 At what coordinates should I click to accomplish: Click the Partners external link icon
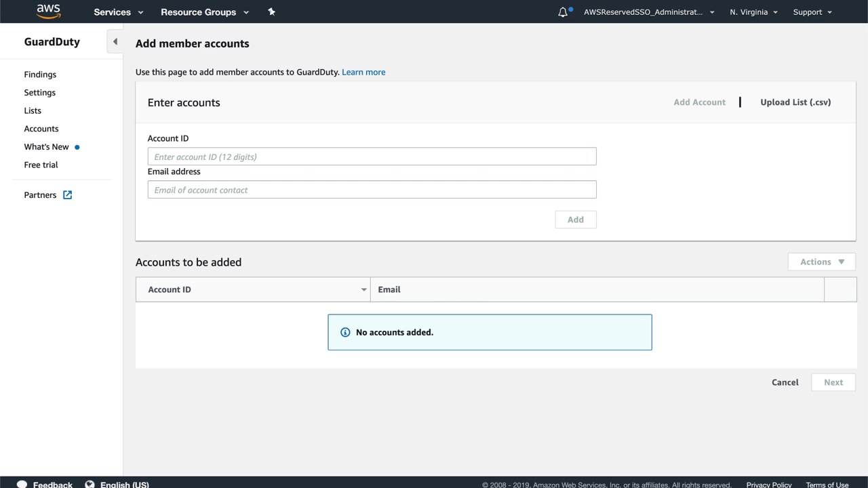pos(68,195)
